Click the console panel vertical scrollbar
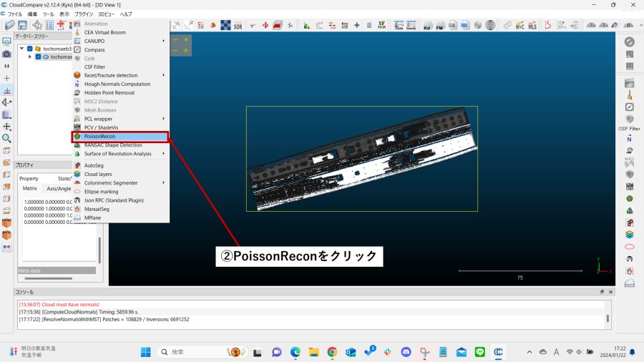 tap(608, 318)
